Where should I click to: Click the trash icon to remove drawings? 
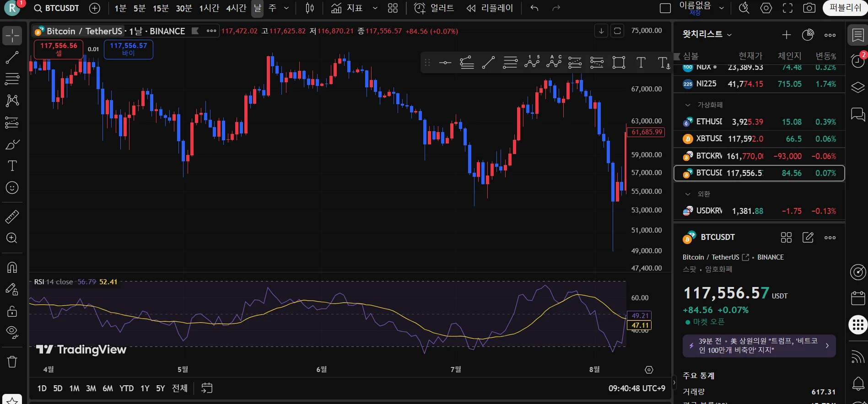tap(12, 362)
